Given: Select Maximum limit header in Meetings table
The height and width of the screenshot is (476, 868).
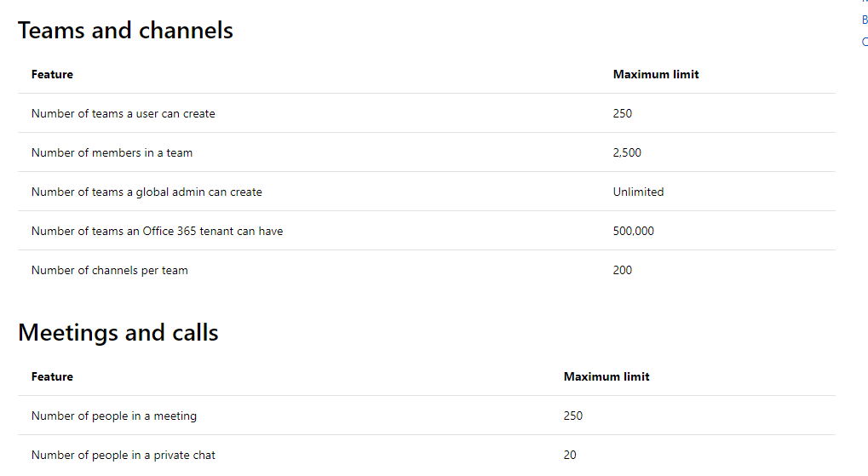Looking at the screenshot, I should [x=606, y=376].
